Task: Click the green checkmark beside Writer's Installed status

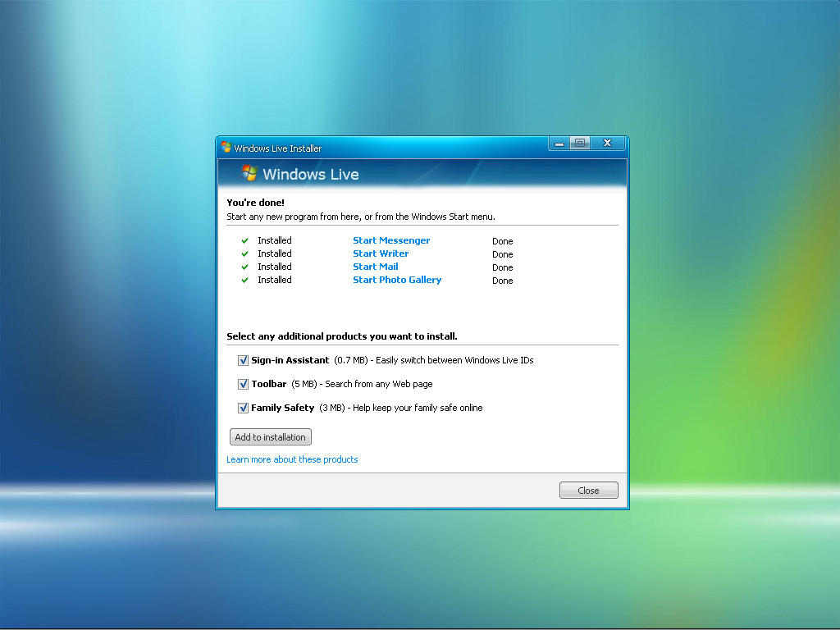Action: (244, 253)
